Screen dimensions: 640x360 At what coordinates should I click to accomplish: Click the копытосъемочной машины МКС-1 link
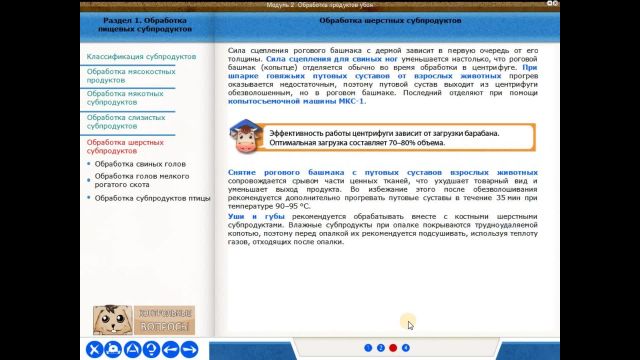(297, 101)
